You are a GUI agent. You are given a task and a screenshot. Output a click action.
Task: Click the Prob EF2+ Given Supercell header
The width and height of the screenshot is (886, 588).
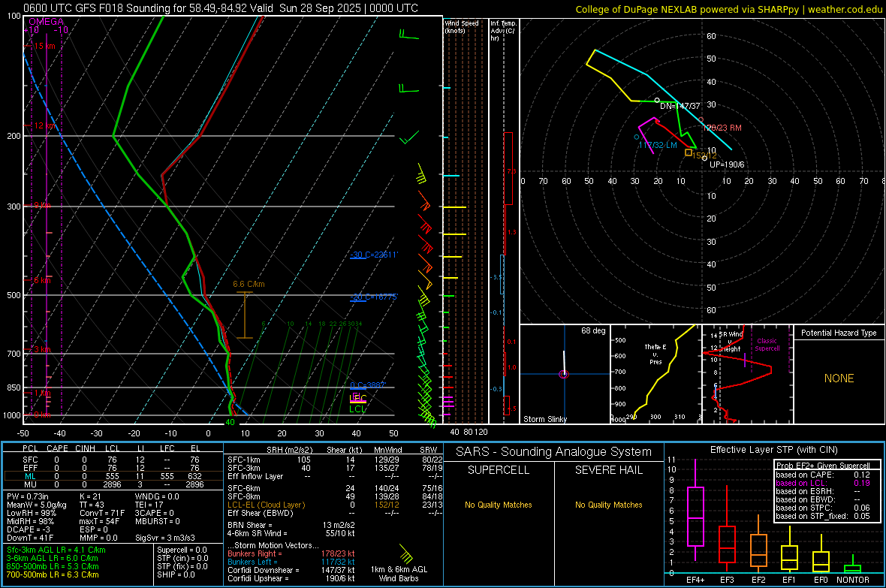823,466
